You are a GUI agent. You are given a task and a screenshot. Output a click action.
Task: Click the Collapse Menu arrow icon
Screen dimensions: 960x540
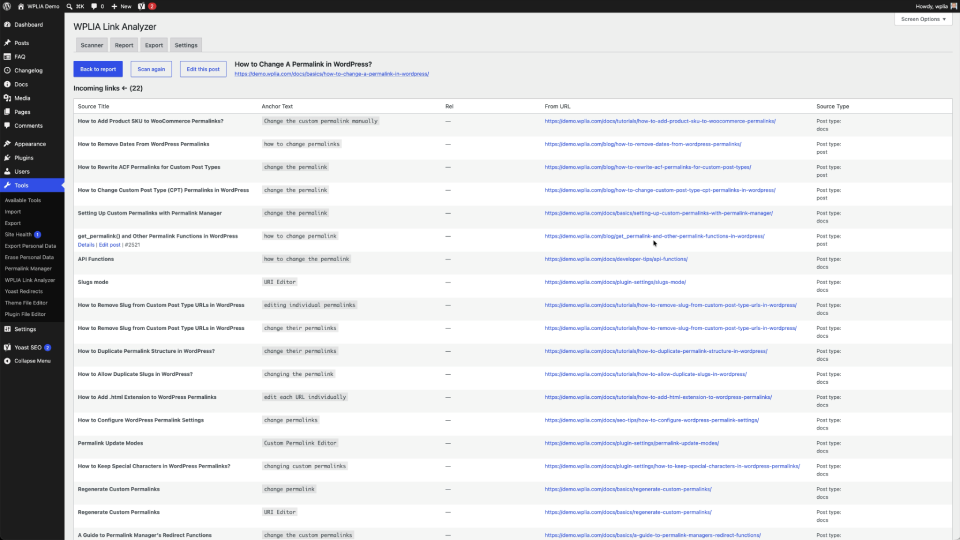pos(7,361)
